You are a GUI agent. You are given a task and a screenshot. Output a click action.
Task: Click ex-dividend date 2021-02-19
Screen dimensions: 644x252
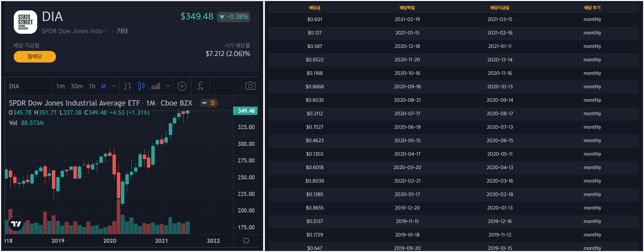[407, 19]
